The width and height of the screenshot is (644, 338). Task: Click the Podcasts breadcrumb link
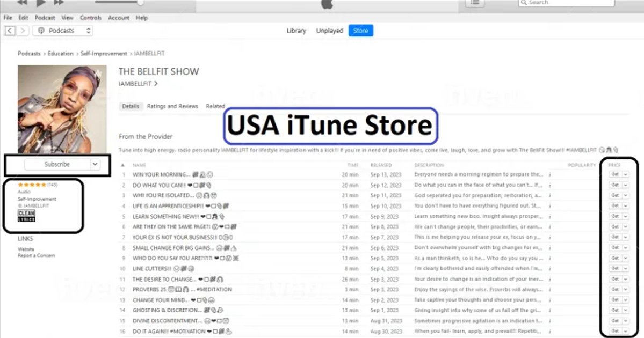coord(29,53)
